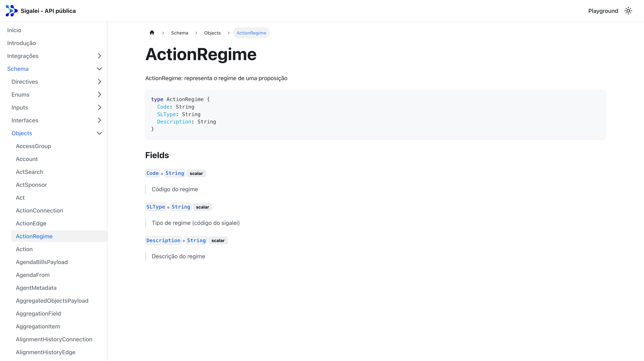Viewport: 644px width, 361px height.
Task: Expand the Integrações sidebar chevron
Action: pos(99,56)
